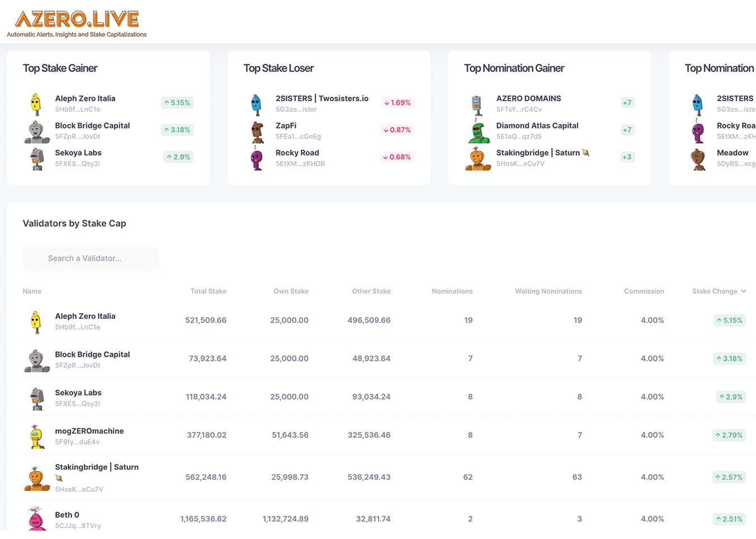
Task: Open Diamond Atlas Capital validator link
Action: [x=537, y=126]
